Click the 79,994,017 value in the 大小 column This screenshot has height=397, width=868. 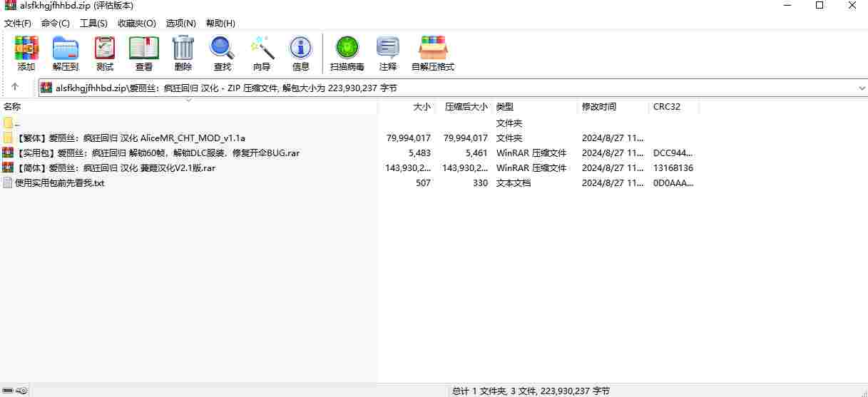click(409, 138)
